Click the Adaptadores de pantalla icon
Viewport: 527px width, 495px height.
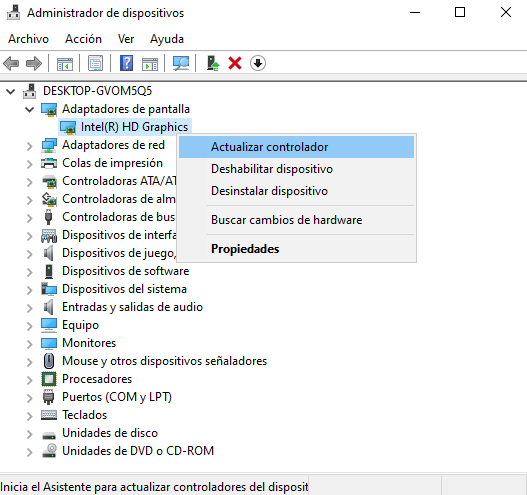pos(49,109)
